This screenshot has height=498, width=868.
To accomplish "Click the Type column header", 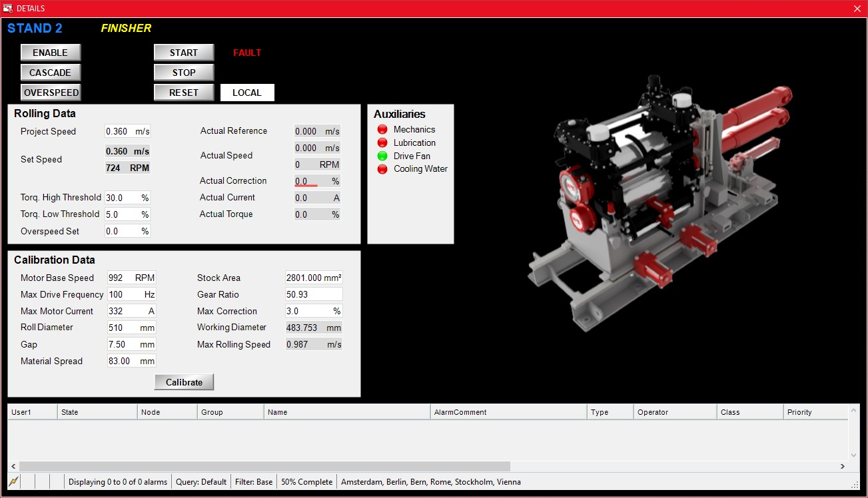I will (610, 412).
